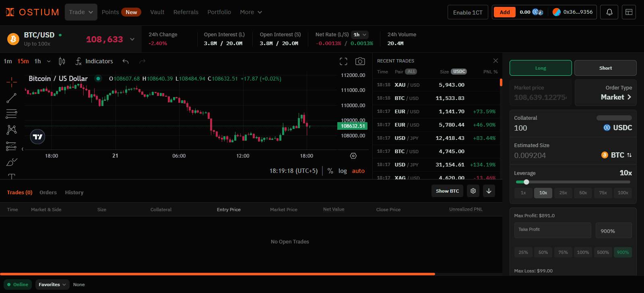Click the undo arrow in chart toolbar
The image size is (644, 293).
pyautogui.click(x=126, y=61)
